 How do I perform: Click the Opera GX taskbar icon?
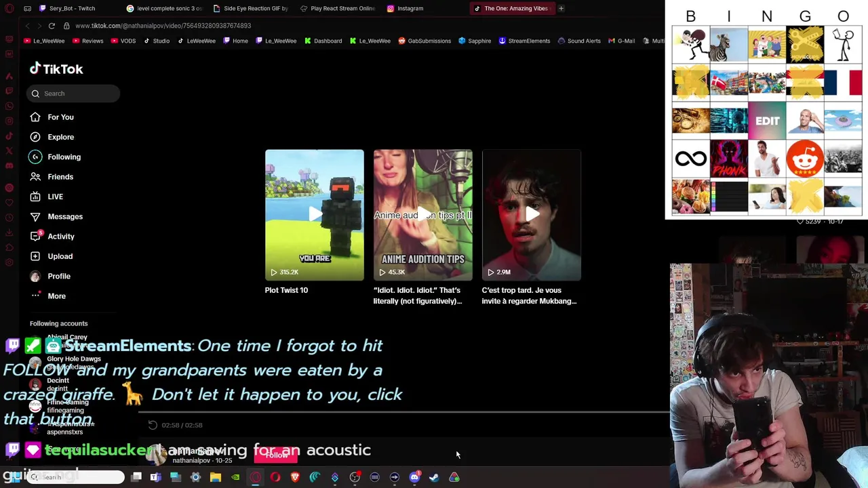tap(255, 477)
